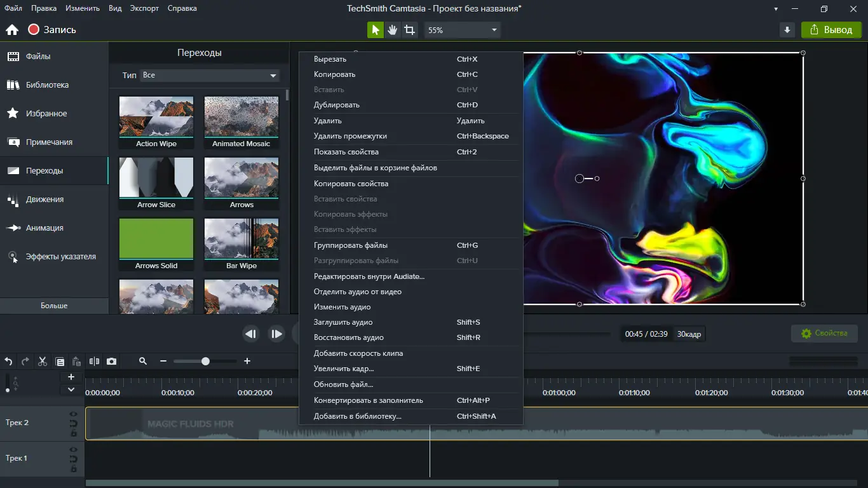Activate the hand pan tool
The width and height of the screenshot is (868, 488).
[x=393, y=30]
